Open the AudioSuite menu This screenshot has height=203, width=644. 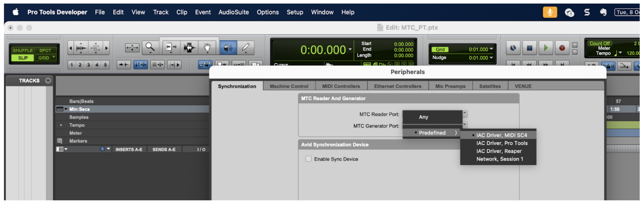point(233,12)
